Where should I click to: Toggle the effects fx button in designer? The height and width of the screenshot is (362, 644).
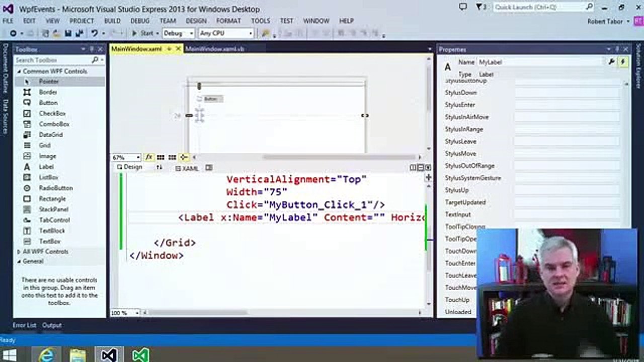point(149,157)
